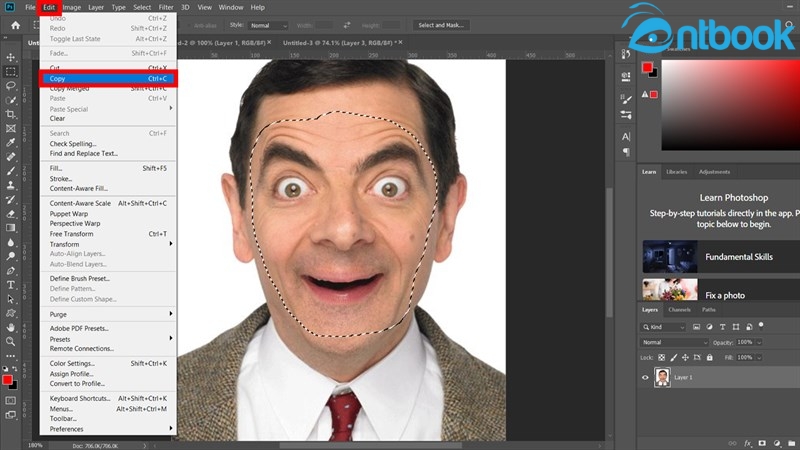Select the Hand tool

[x=10, y=327]
